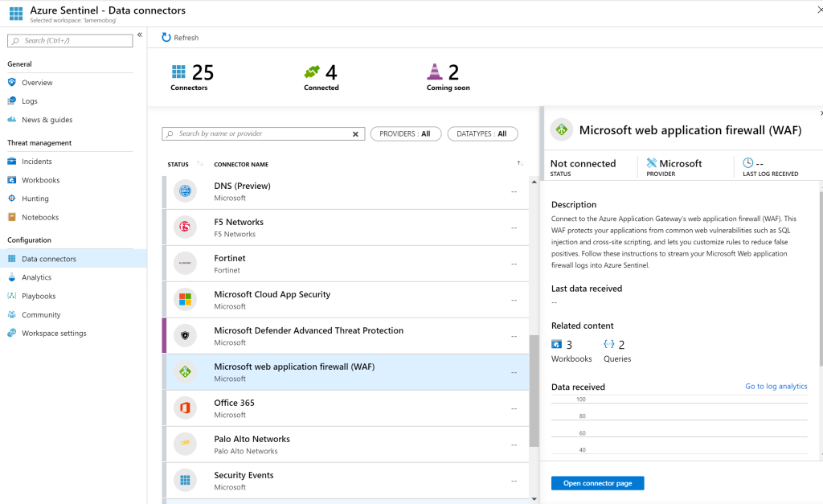Select the F5 Networks connector icon

point(185,227)
